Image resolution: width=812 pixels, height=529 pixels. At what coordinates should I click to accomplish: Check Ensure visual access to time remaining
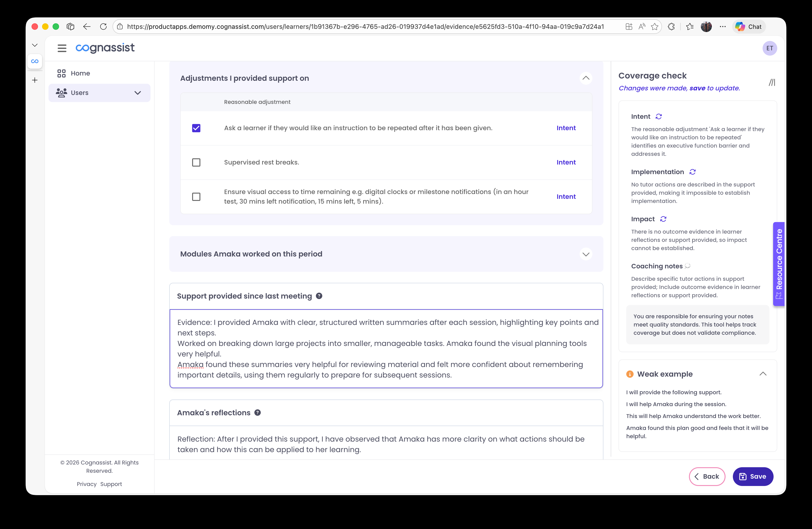coord(196,197)
